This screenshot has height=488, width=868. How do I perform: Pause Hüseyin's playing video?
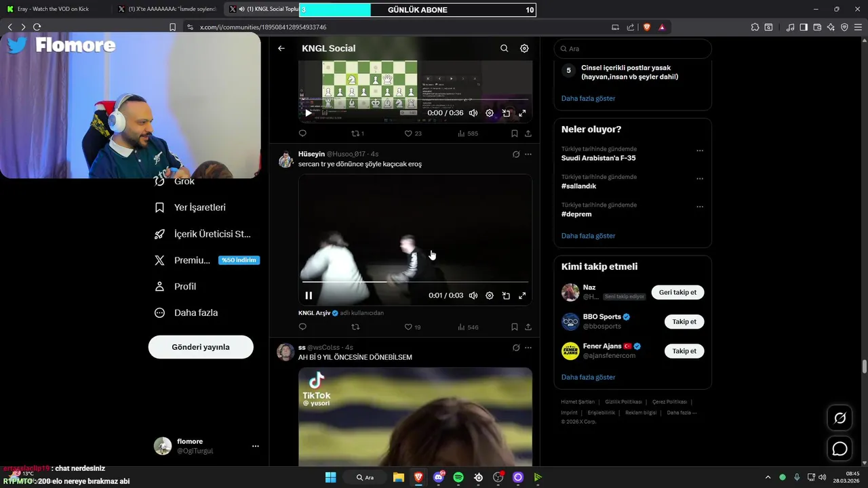(x=309, y=296)
